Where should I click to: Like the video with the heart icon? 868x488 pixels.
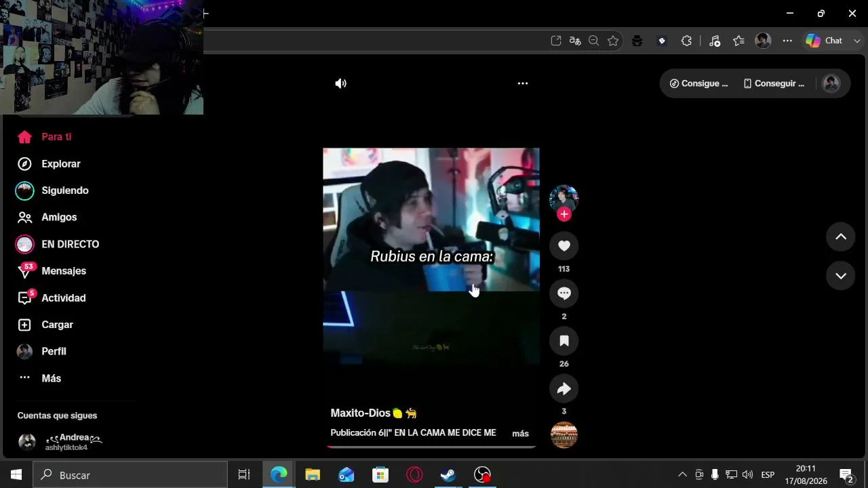click(x=564, y=246)
